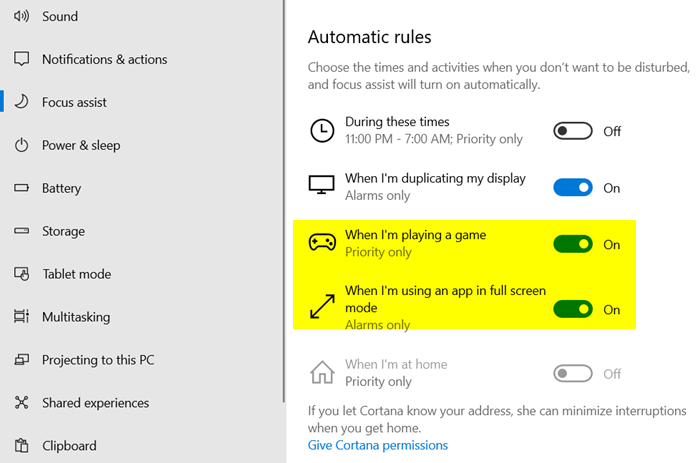Click the Tablet mode icon
This screenshot has width=700, height=463.
pos(21,274)
